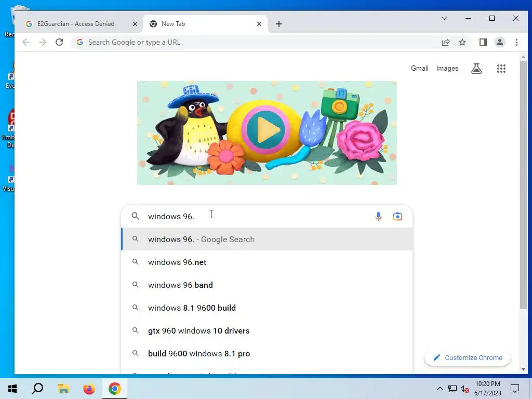Screen dimensions: 532x399
Task: Open the Images link
Action: [x=447, y=68]
